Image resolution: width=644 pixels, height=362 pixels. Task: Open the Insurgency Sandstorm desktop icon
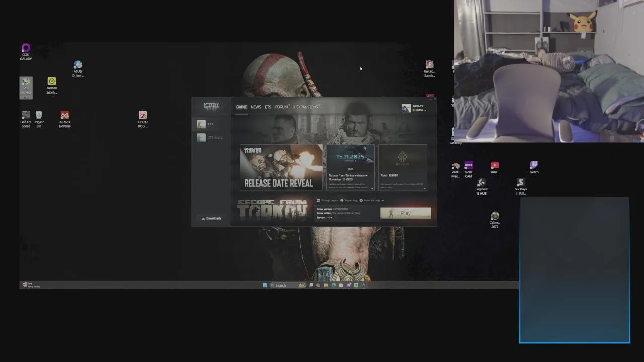[429, 69]
